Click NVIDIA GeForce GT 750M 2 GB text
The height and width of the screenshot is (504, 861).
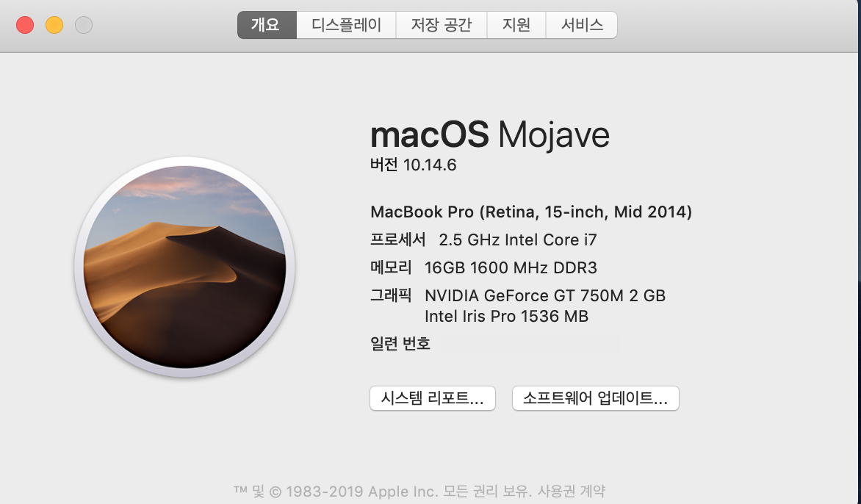545,295
